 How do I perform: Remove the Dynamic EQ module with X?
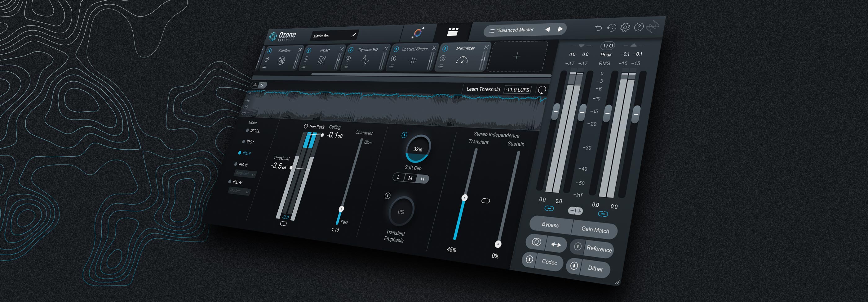point(386,49)
